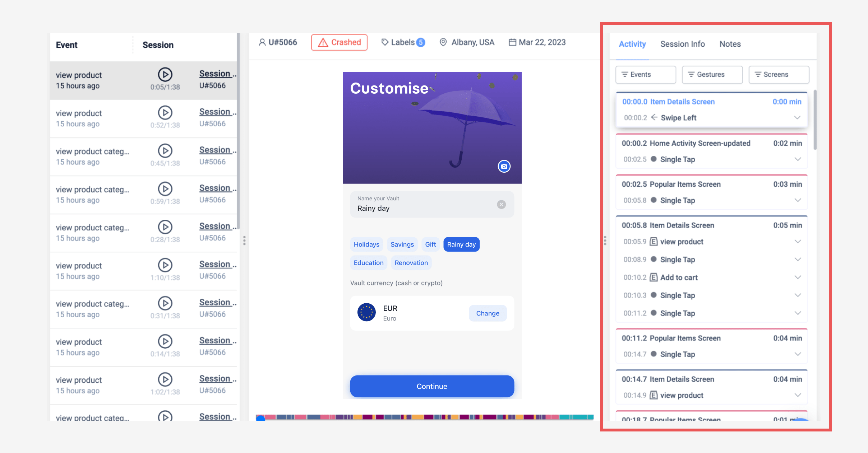The height and width of the screenshot is (453, 868).
Task: Click the session timeline bar
Action: tap(424, 417)
